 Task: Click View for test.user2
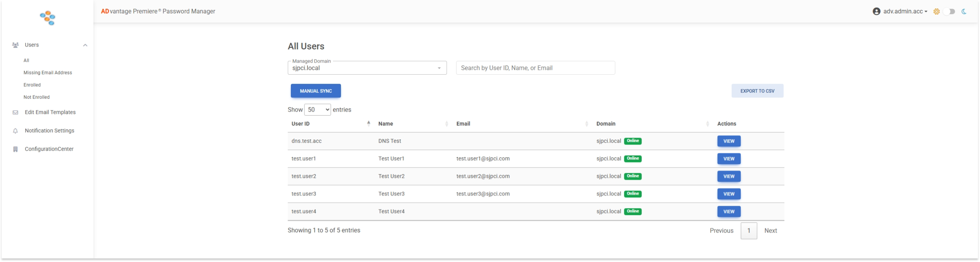click(729, 177)
